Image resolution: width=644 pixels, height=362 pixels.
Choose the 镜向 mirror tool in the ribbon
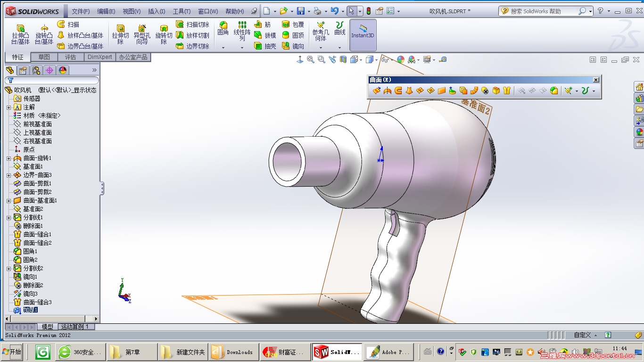293,46
